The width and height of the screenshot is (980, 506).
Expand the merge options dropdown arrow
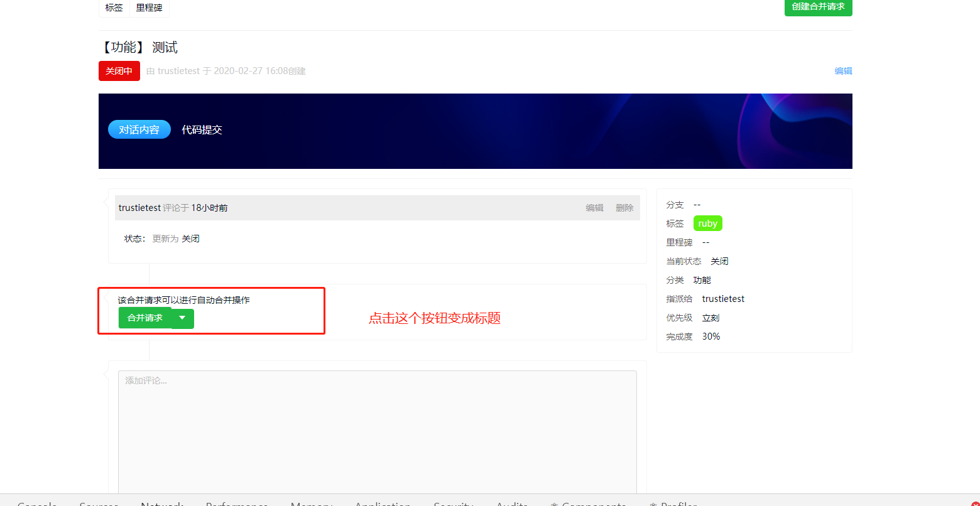tap(183, 318)
